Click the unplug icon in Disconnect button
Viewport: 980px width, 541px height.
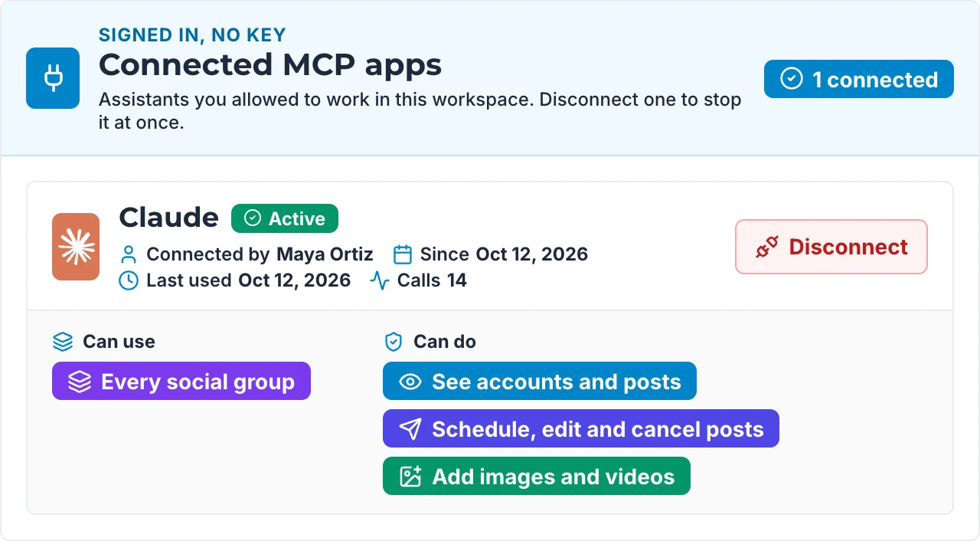coord(767,248)
